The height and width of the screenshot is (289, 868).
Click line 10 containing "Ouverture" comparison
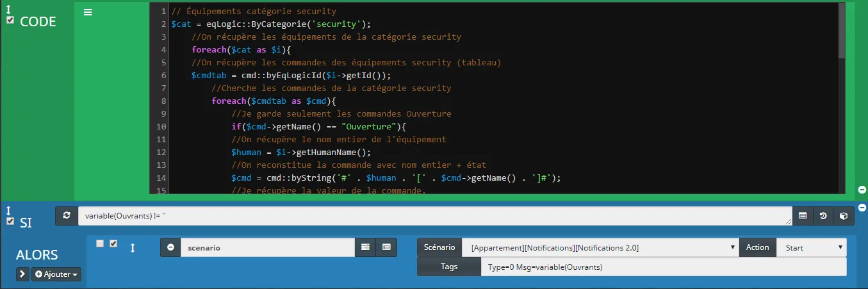319,127
